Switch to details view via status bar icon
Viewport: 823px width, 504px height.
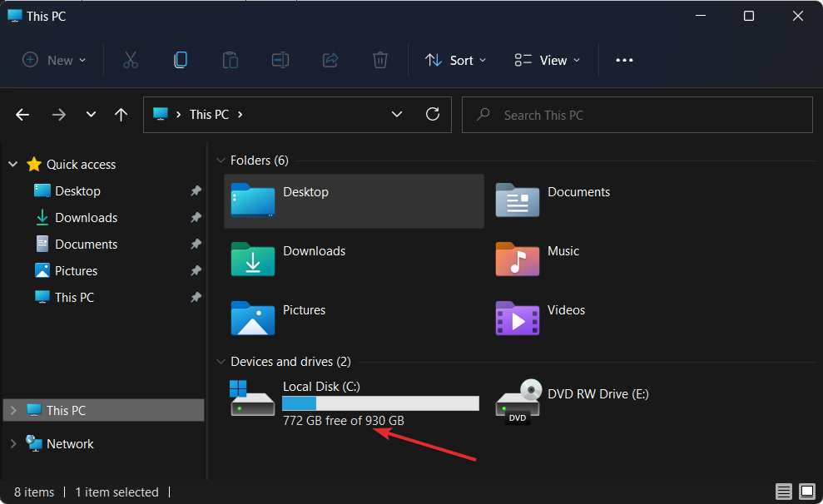[x=783, y=492]
